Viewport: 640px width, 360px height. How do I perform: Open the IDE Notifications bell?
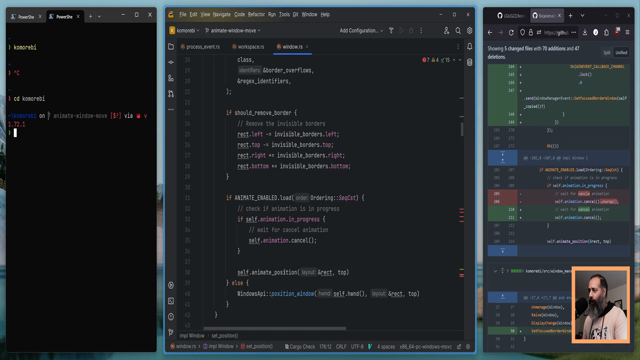[470, 47]
